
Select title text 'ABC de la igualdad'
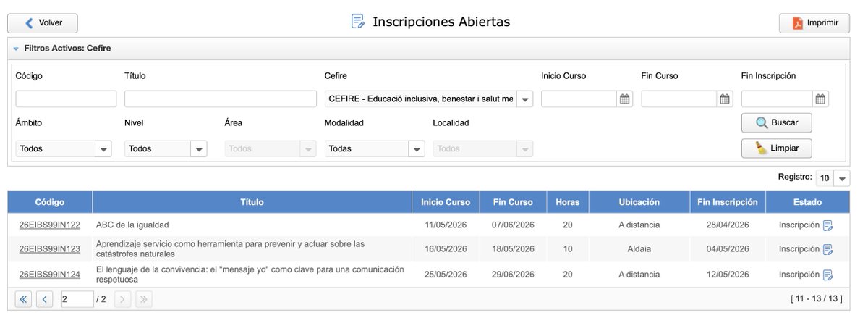(132, 225)
